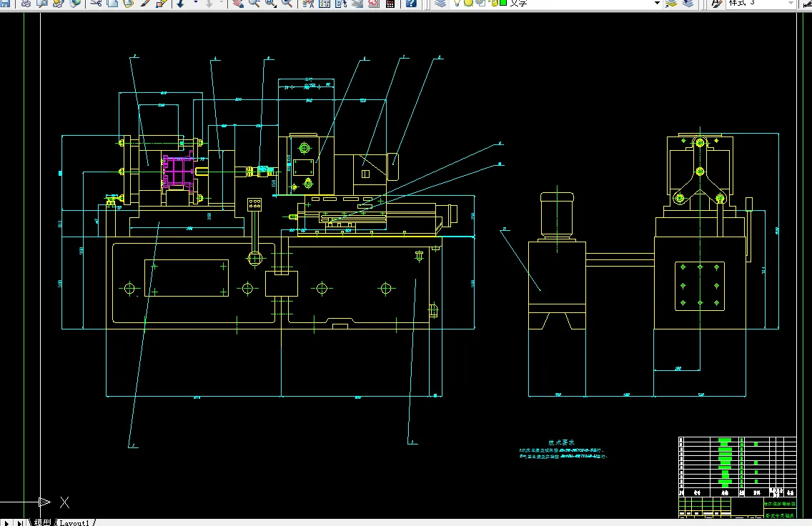Open the QuickCalc calculator icon
The height and width of the screenshot is (526, 812).
[x=390, y=3]
